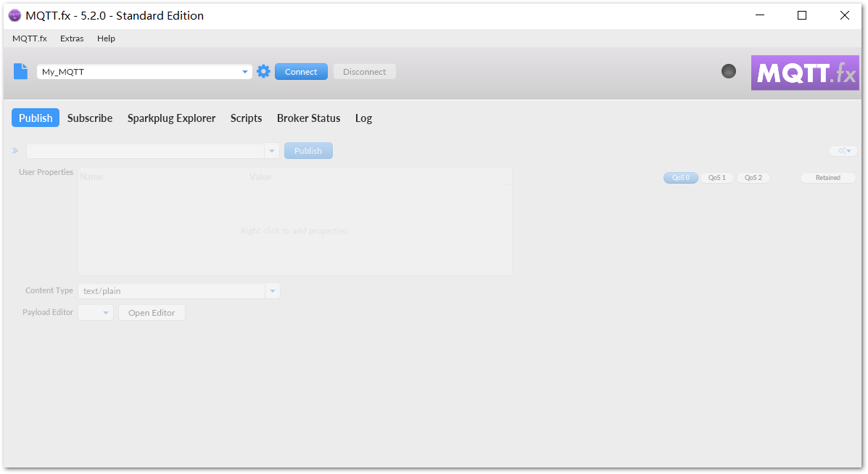
Task: Maximize the MQTT.fx window
Action: (x=801, y=15)
